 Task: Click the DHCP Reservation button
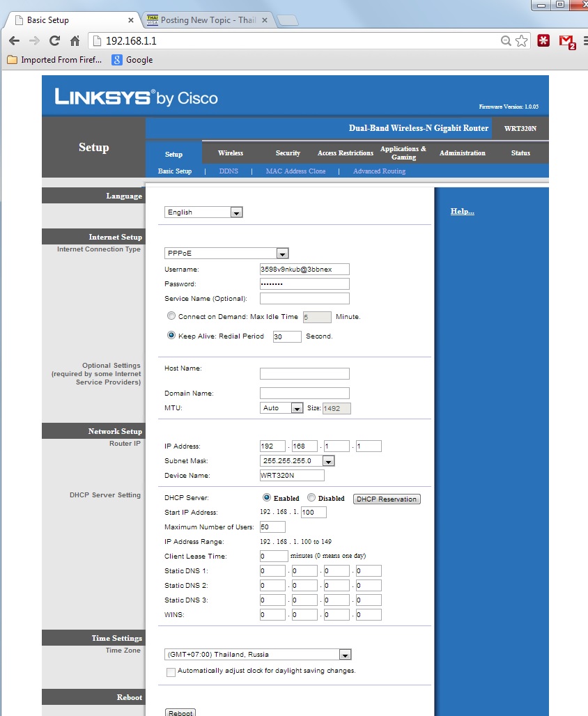[387, 499]
